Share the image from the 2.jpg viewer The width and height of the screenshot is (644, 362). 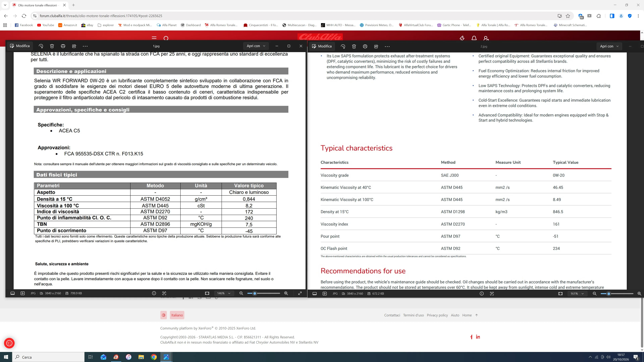click(x=376, y=46)
